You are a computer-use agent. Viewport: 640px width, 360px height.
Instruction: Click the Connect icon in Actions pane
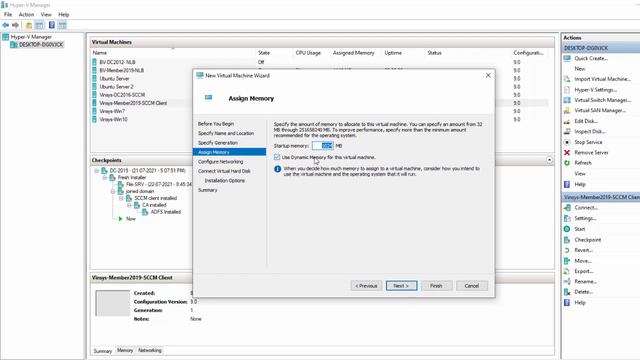(567, 208)
